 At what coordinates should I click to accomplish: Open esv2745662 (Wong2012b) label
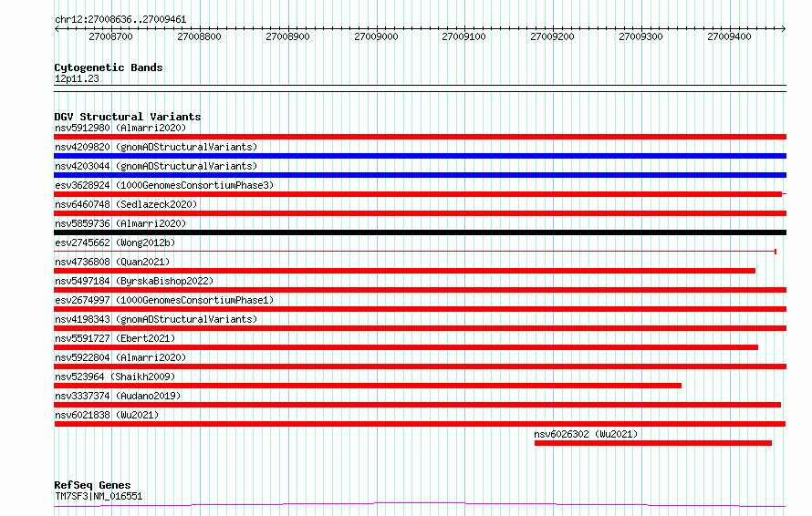point(115,243)
